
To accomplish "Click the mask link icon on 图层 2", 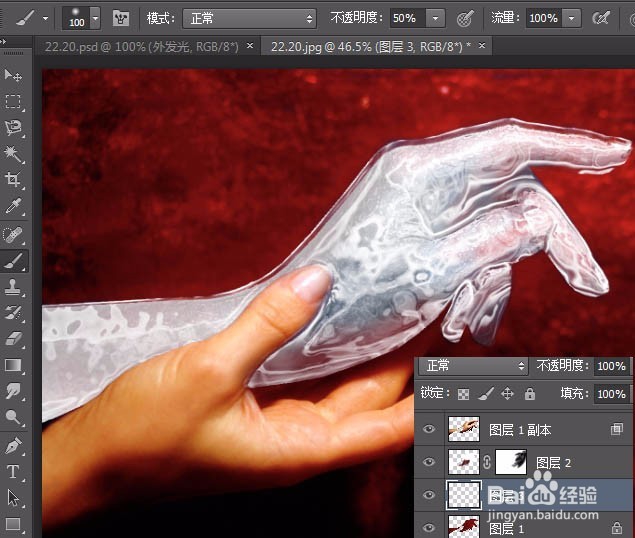I will tap(487, 462).
